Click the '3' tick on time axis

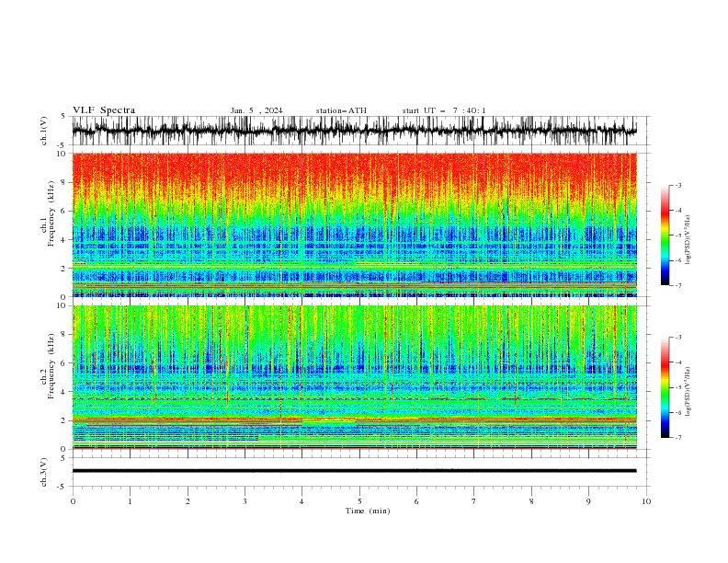(245, 501)
